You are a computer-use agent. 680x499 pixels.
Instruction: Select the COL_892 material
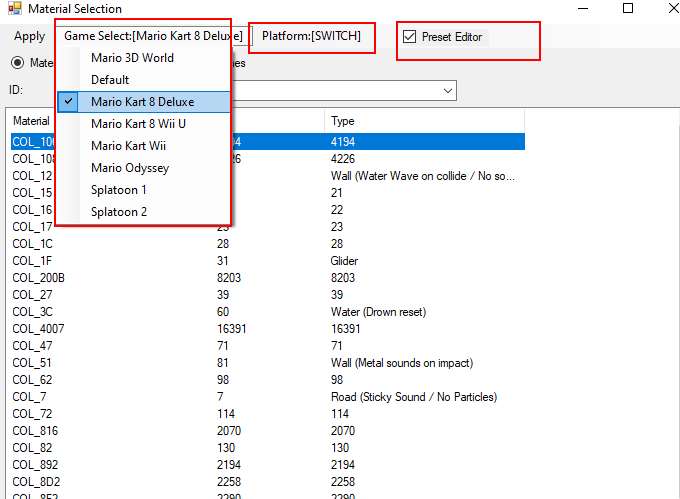[x=268, y=465]
